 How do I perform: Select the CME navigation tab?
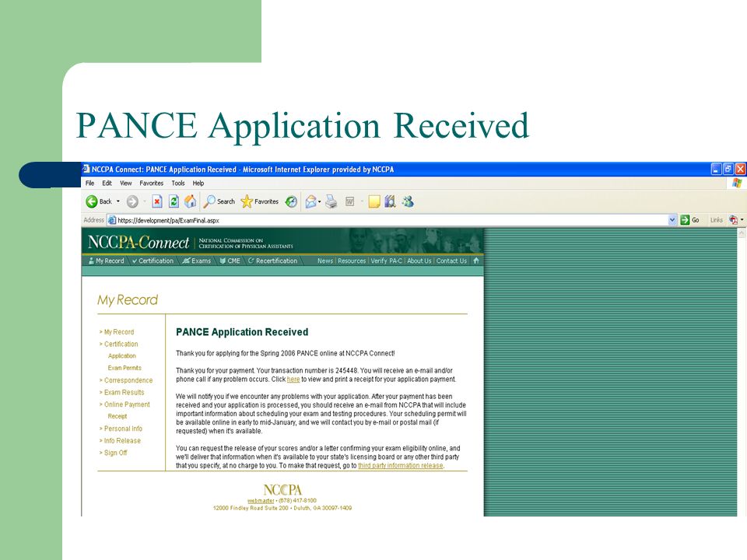[x=230, y=261]
